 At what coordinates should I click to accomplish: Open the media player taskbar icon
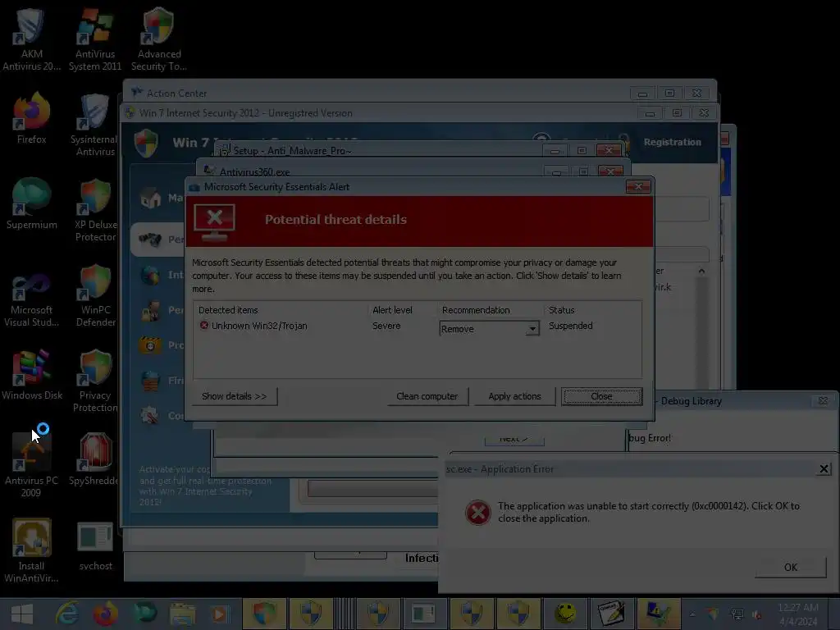tap(219, 614)
